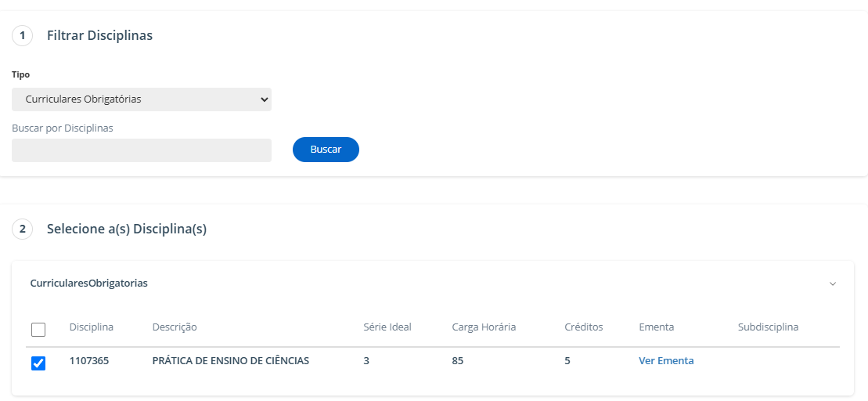The width and height of the screenshot is (868, 401).
Task: Click the Créditos column header
Action: (x=584, y=327)
